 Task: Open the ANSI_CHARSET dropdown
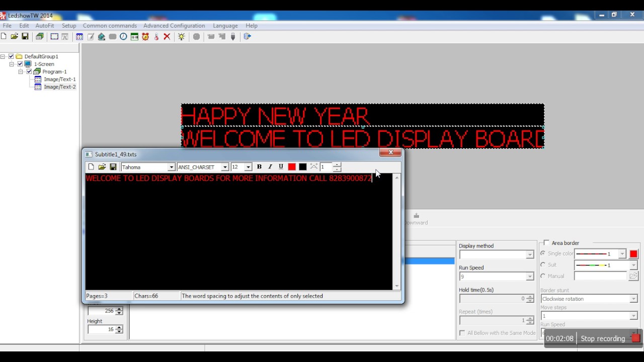point(225,167)
